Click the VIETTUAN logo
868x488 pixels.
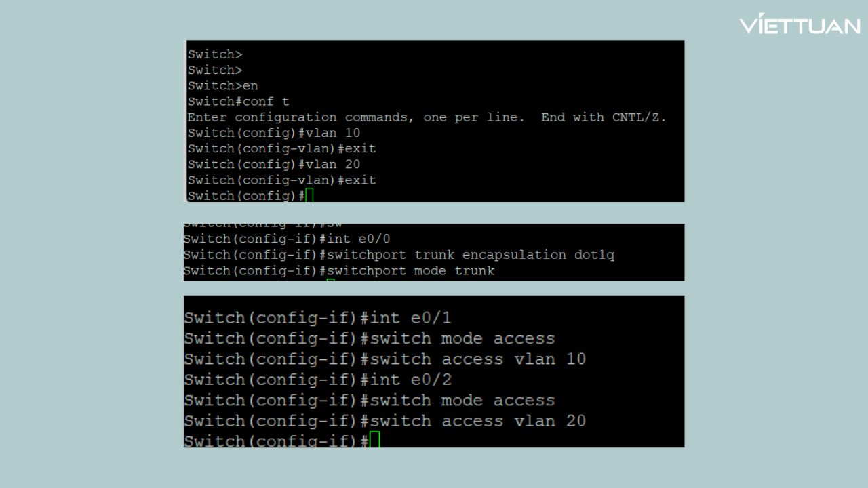pyautogui.click(x=800, y=24)
